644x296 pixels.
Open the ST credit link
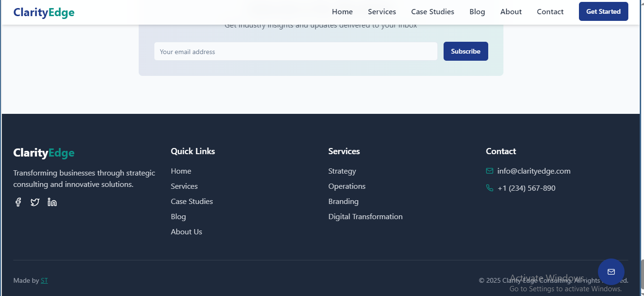[x=44, y=280]
